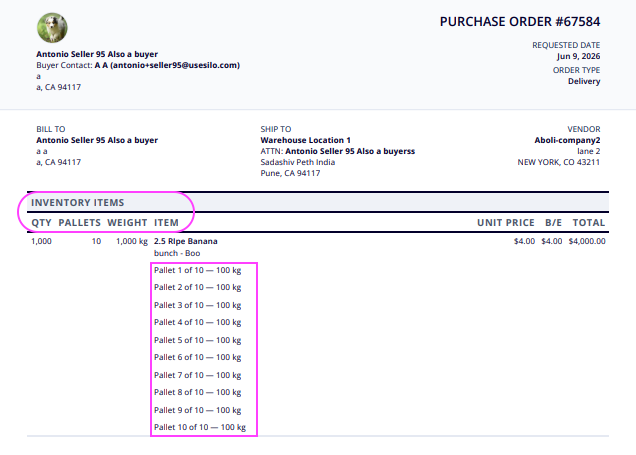The width and height of the screenshot is (636, 455).
Task: Click the QTY column header
Action: (41, 223)
